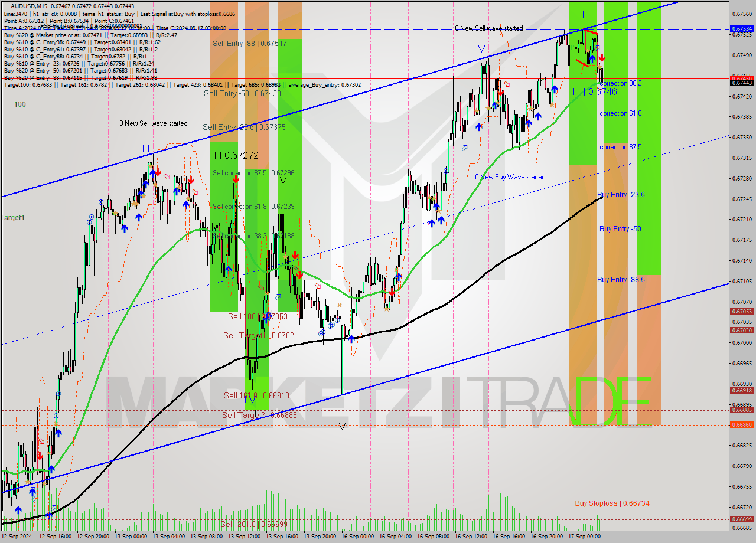Select the 'Sell Entry -88 | 0.67517' label
Viewport: 756px width, 543px height.
[250, 44]
